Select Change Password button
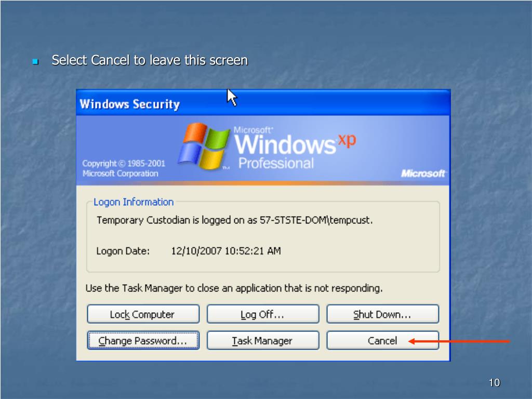 [143, 340]
